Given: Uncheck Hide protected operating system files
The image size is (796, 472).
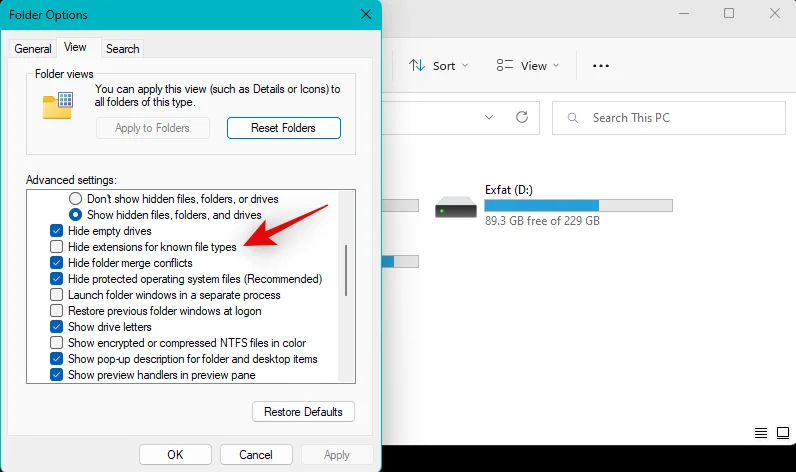Looking at the screenshot, I should click(x=56, y=279).
